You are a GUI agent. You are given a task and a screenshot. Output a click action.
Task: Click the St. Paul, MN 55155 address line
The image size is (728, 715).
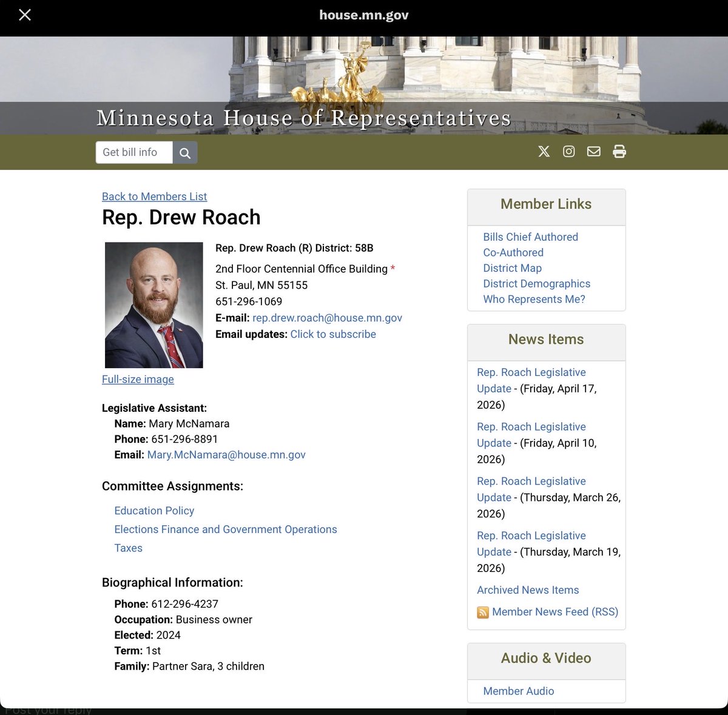pos(261,285)
